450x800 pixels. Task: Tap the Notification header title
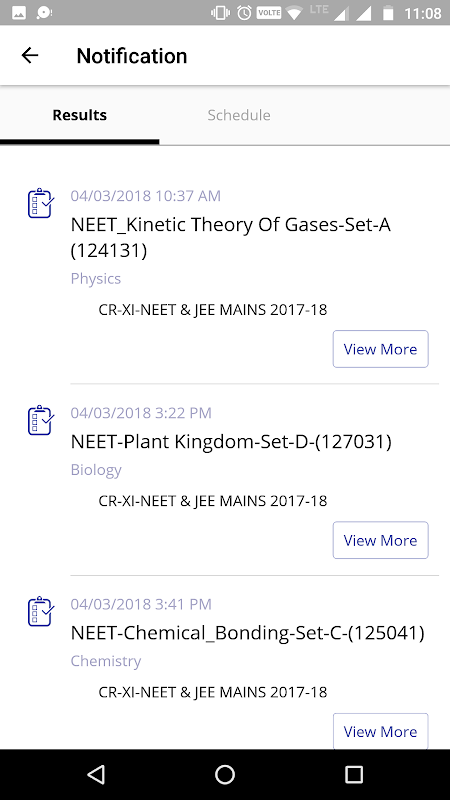[132, 56]
